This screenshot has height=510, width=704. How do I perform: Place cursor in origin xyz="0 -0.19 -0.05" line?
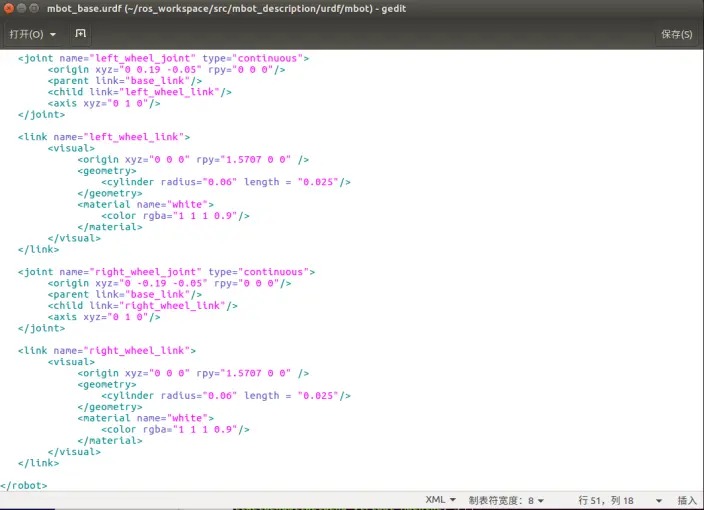click(x=169, y=283)
